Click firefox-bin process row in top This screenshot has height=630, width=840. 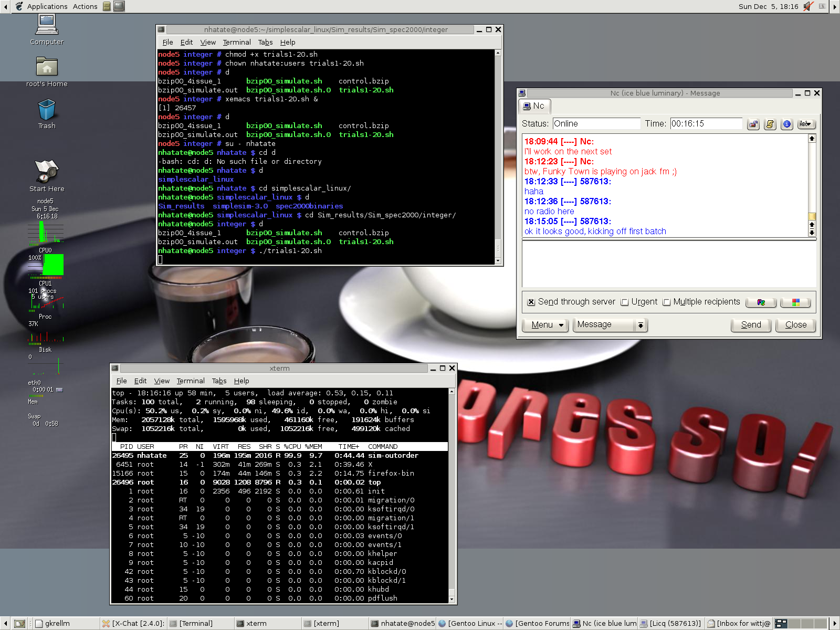click(x=280, y=473)
